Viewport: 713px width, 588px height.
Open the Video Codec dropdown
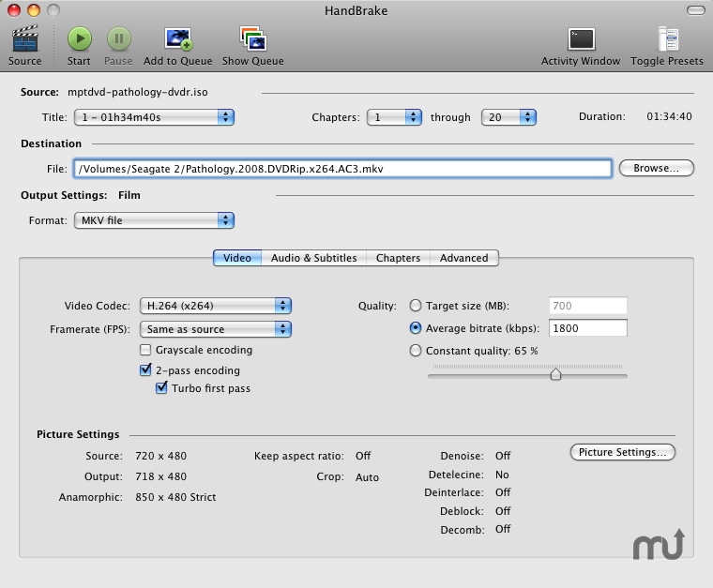point(216,306)
